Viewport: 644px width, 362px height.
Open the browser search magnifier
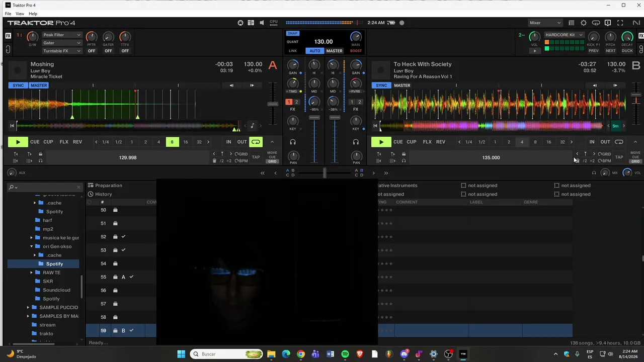click(12, 187)
